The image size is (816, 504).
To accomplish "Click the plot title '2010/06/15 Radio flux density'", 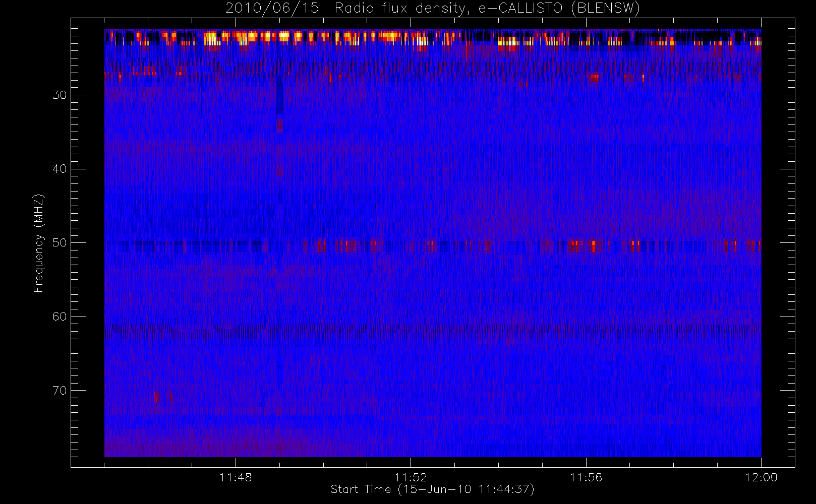I will (345, 9).
